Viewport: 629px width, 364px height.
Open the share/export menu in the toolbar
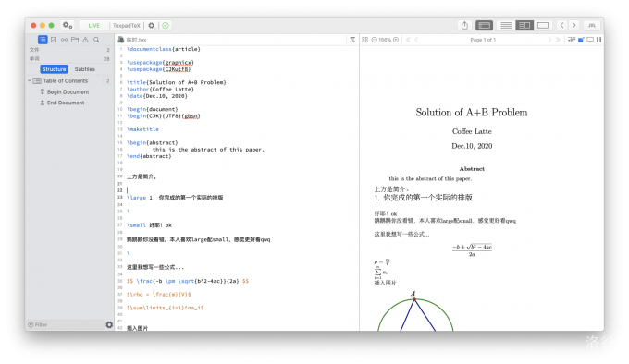click(x=464, y=25)
